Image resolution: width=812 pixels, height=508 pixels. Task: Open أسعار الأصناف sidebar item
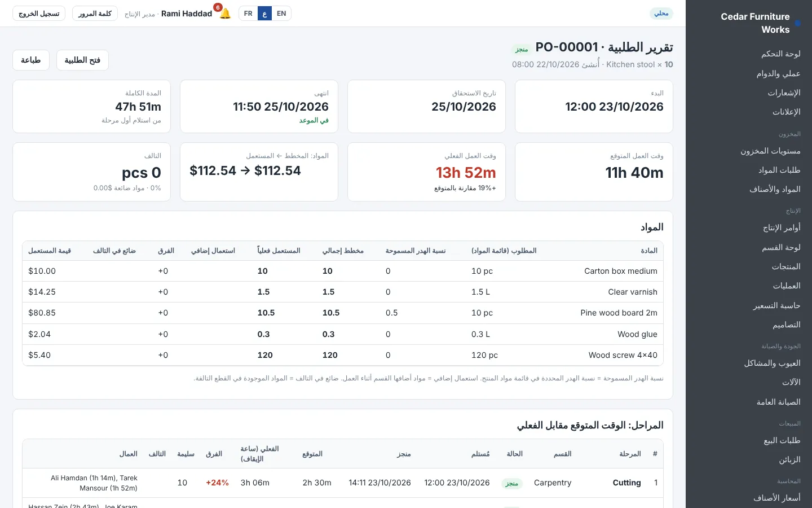776,498
